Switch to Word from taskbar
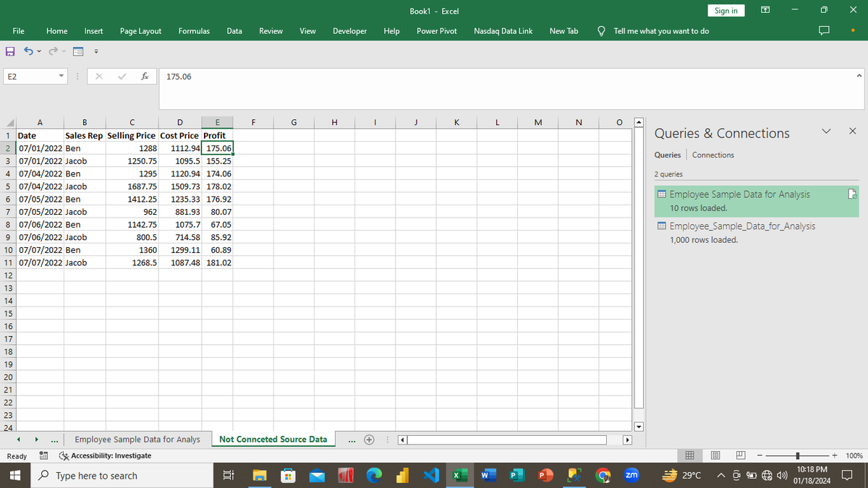Screen dimensions: 868x488 tap(488, 476)
